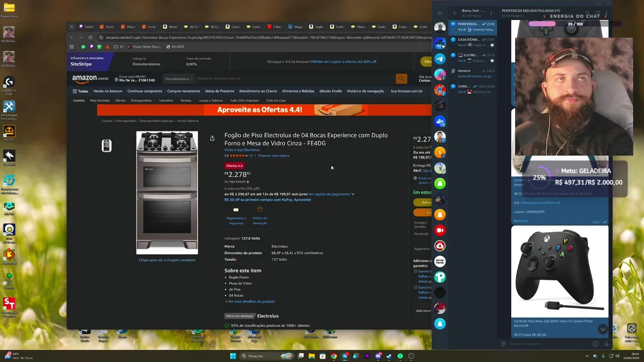Click Visite a loja Electrolux link
The height and width of the screenshot is (362, 644).
click(x=242, y=150)
